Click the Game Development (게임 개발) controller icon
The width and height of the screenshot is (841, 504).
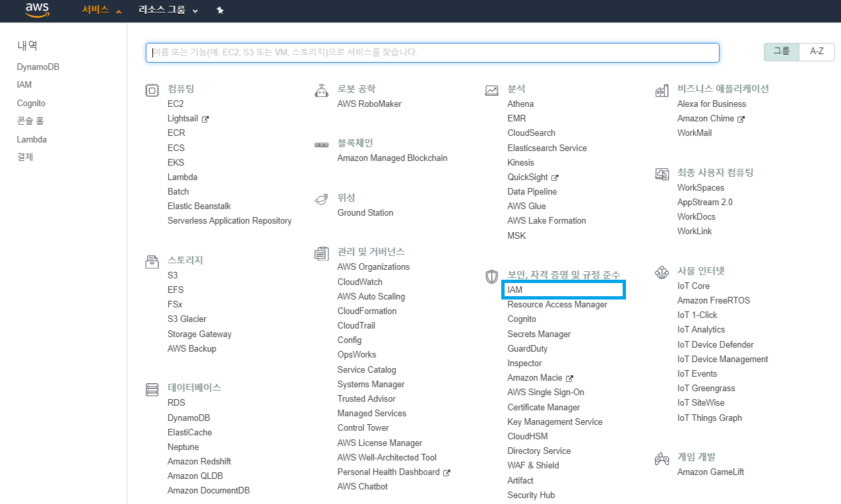click(x=662, y=458)
